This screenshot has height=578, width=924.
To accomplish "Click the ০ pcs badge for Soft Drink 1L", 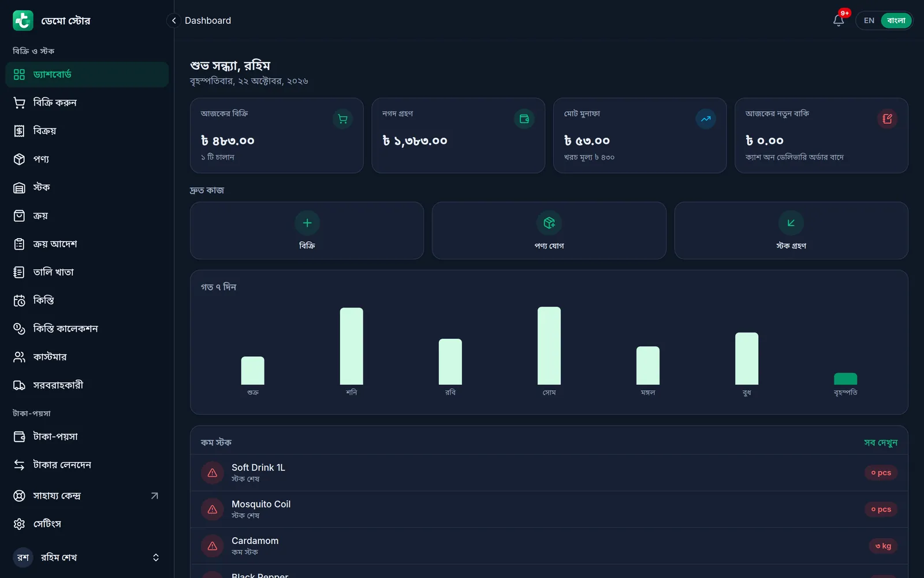I will click(x=881, y=473).
